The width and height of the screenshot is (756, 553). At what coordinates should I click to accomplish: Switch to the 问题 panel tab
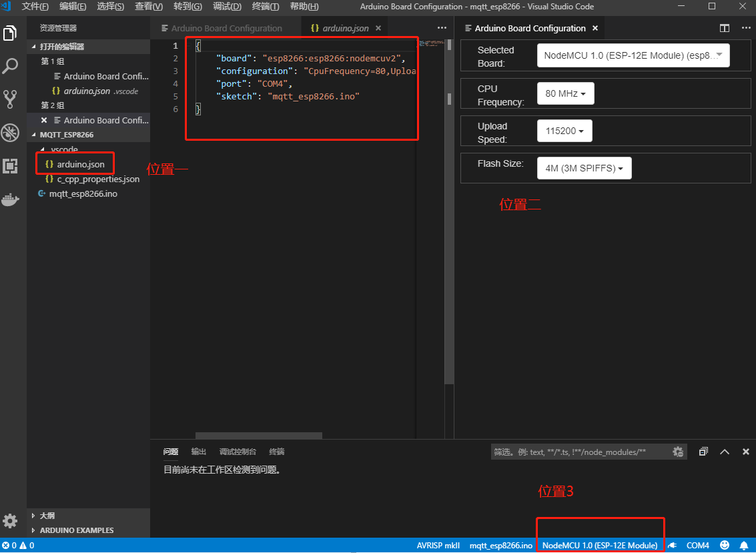tap(171, 452)
